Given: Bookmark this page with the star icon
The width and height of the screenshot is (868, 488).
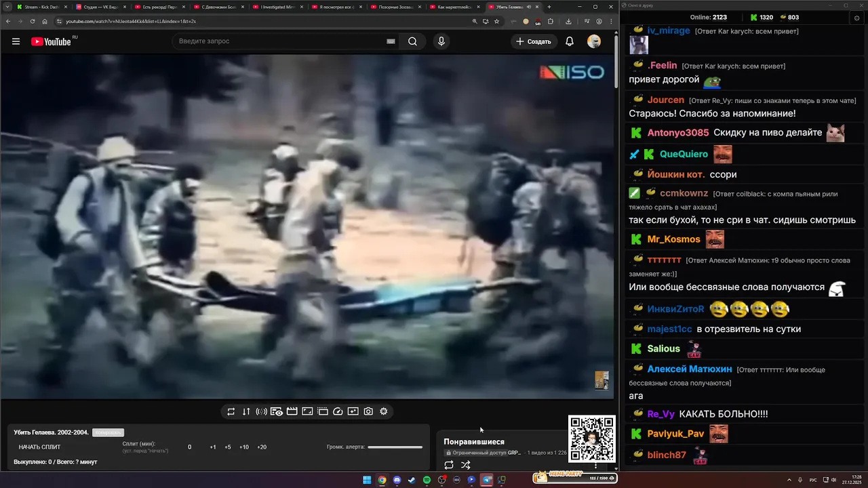Looking at the screenshot, I should (497, 21).
